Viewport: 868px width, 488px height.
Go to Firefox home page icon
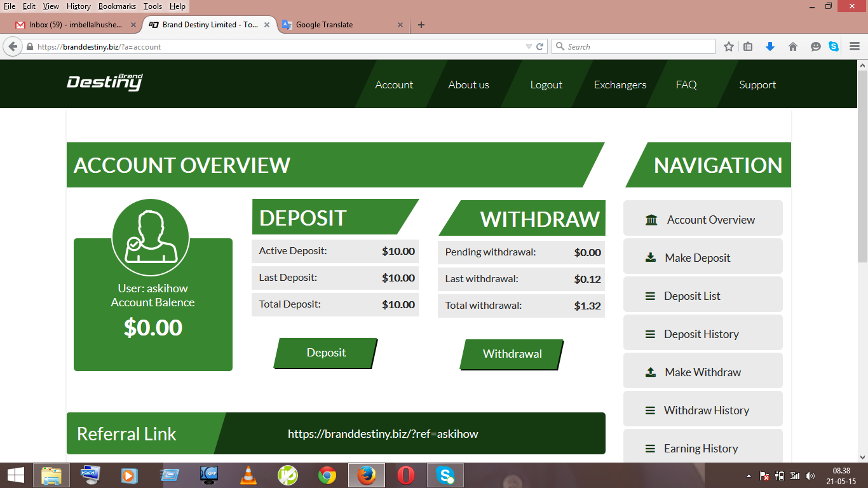tap(792, 46)
